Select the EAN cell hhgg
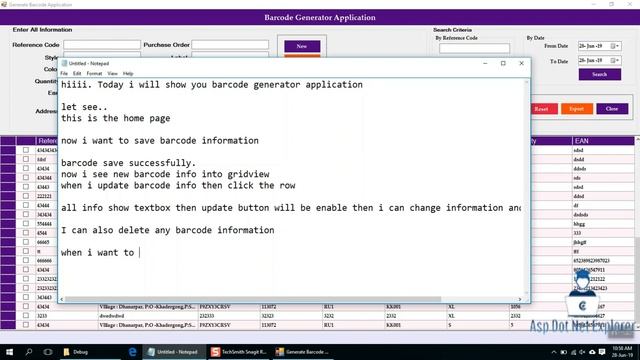640x360 pixels. tap(603, 224)
